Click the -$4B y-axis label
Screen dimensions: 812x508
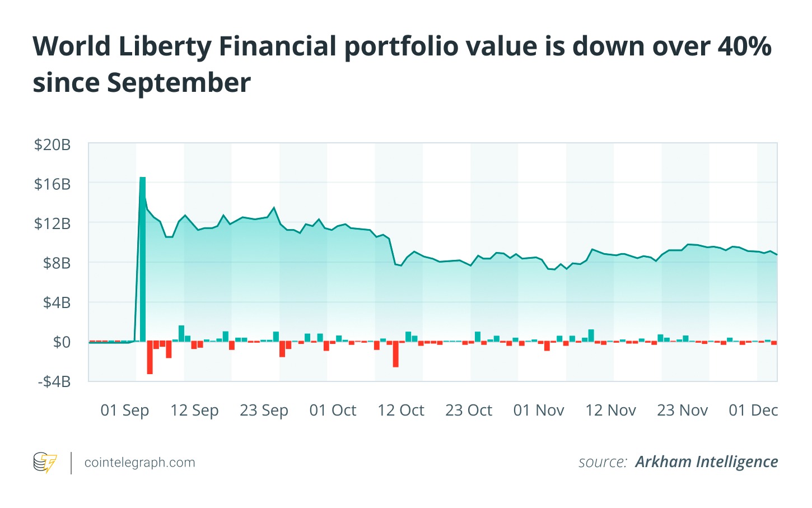point(54,381)
